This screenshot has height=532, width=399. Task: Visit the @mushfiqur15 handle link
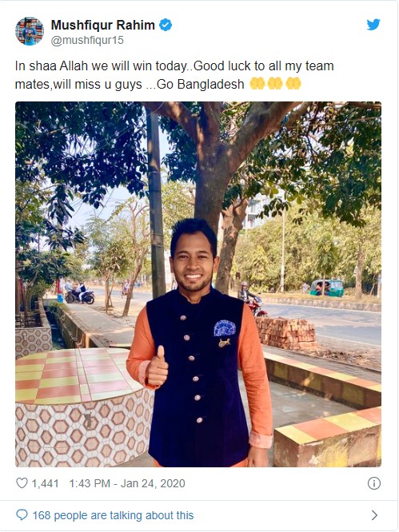(87, 41)
